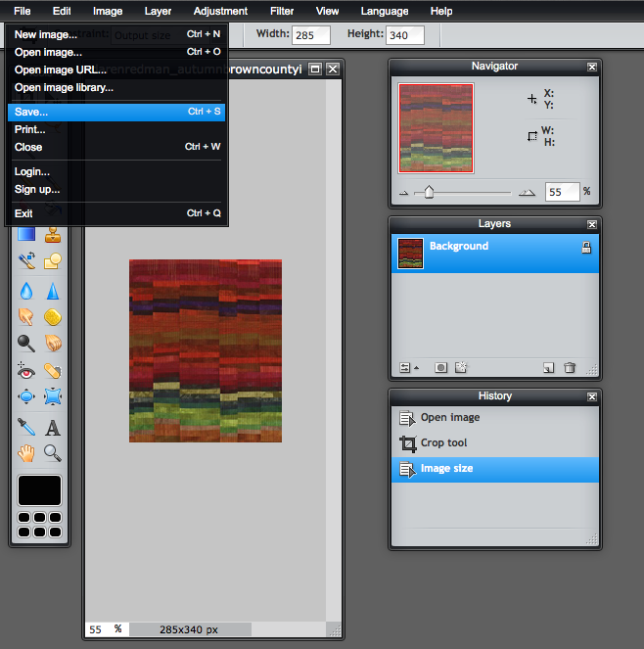Select the Colorpicker eyedropper tool
Viewport: 644px width, 649px height.
(26, 427)
